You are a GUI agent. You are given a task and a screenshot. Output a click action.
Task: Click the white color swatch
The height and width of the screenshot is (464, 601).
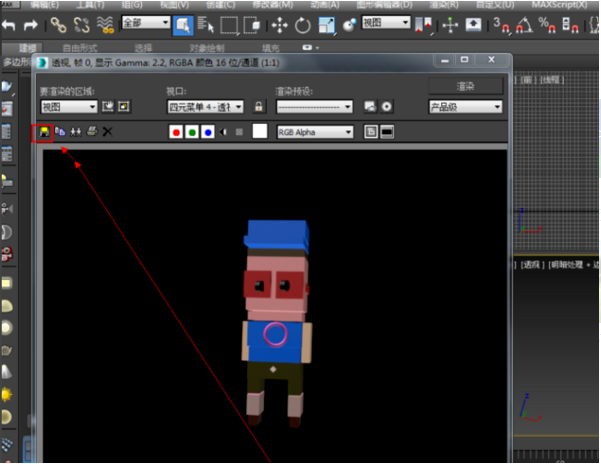(260, 131)
